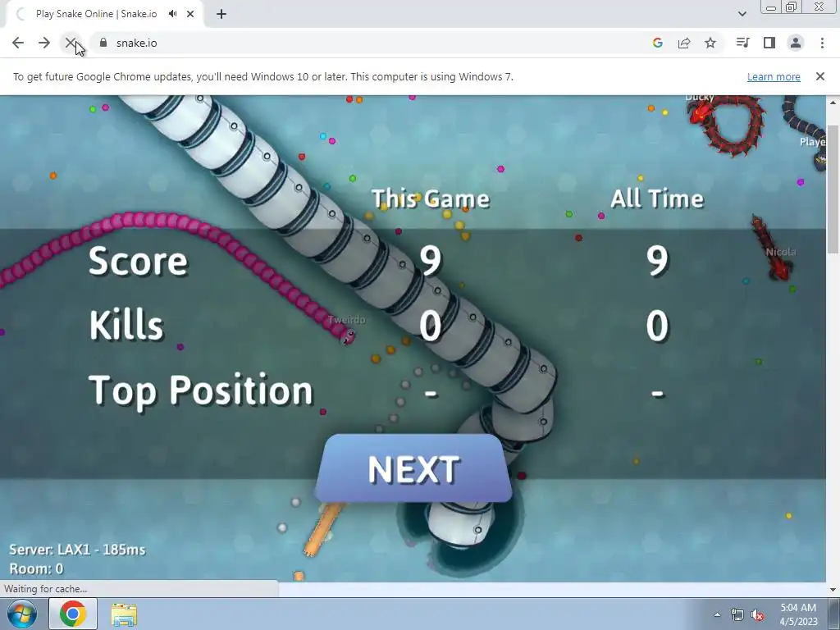Click the scrollbar up arrow

[833, 103]
